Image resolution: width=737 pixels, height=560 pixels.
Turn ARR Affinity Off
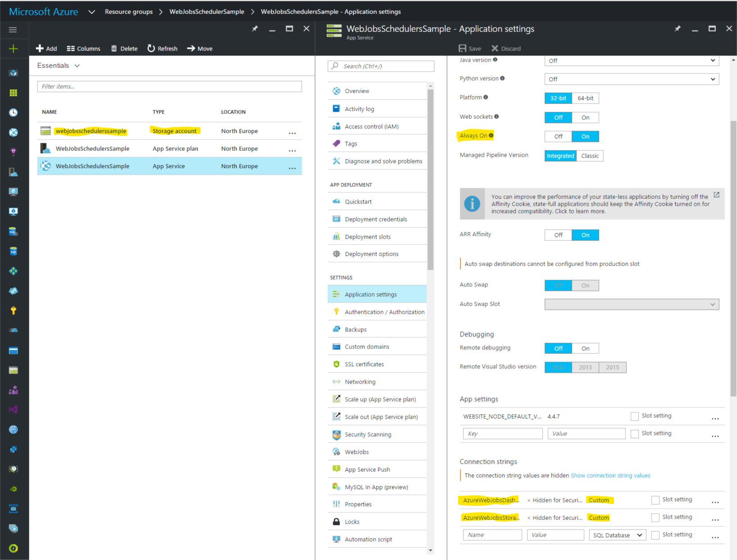pyautogui.click(x=558, y=235)
